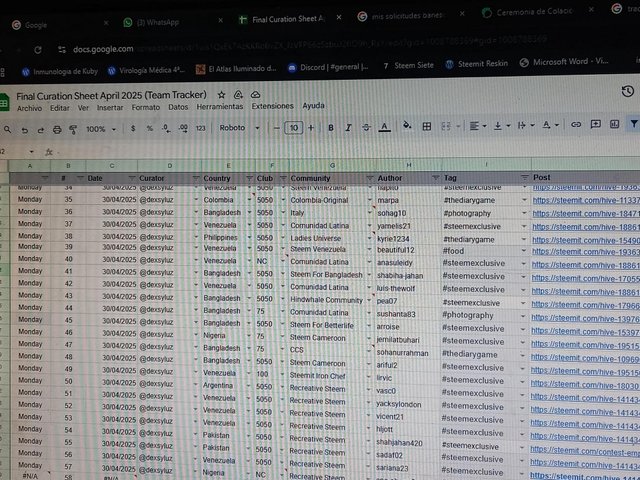Click the undo arrow icon
Image resolution: width=640 pixels, height=480 pixels.
(25, 130)
